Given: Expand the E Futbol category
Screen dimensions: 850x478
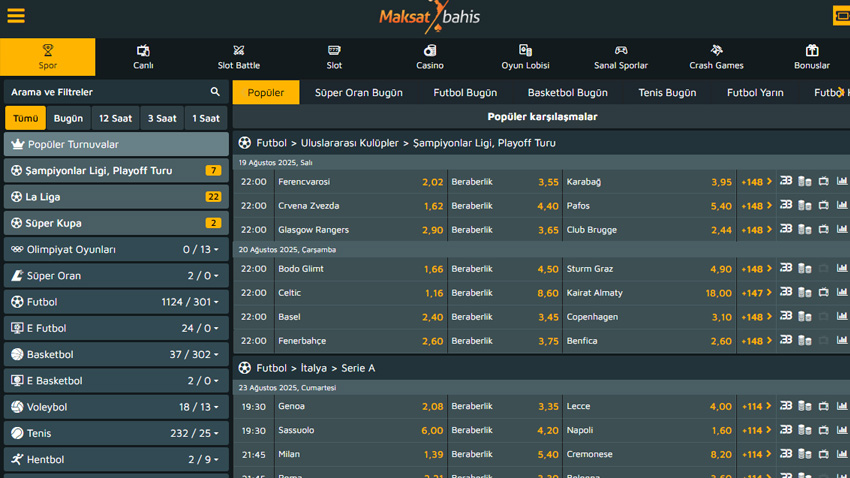Looking at the screenshot, I should coord(116,328).
